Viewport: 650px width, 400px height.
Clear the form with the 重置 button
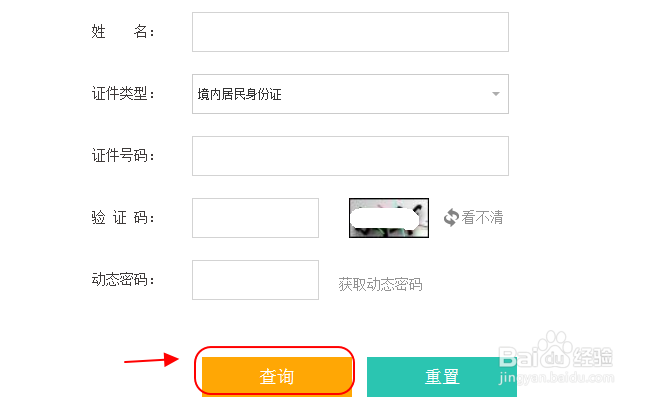click(x=441, y=376)
